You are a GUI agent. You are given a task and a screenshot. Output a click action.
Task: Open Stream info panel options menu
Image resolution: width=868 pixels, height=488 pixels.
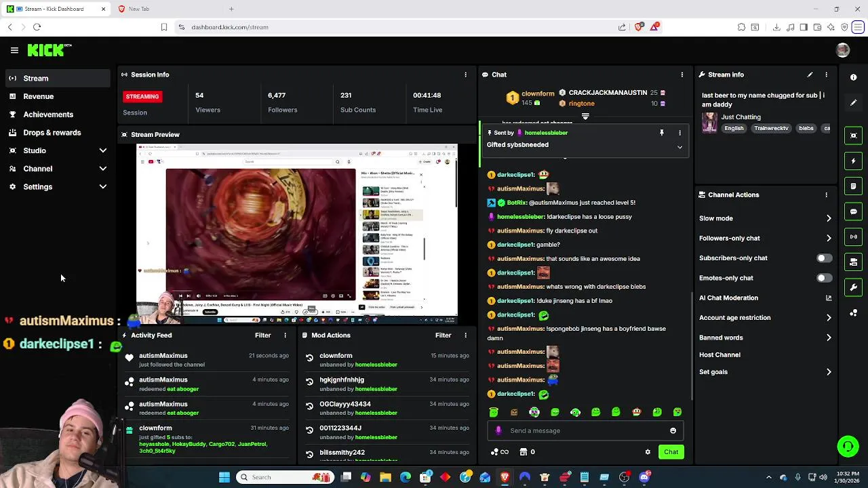coord(826,75)
